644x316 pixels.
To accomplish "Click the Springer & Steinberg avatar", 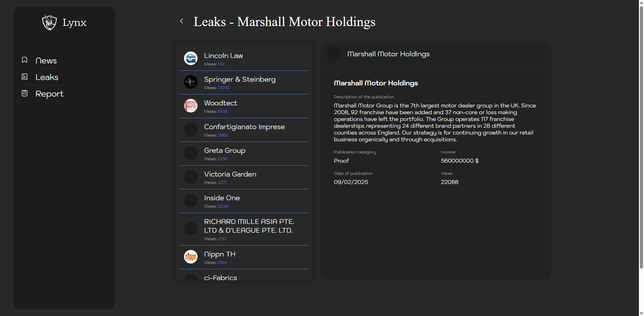I will click(x=191, y=82).
